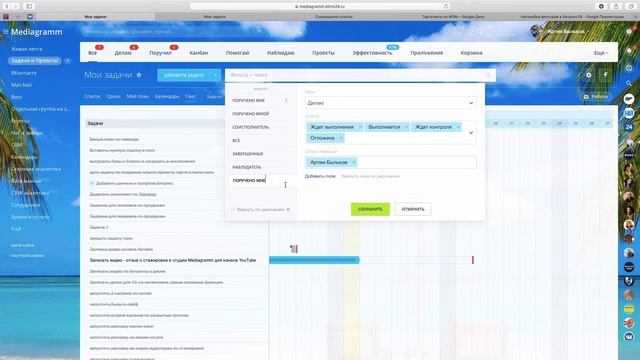
Task: Remove the Ждет контроля status tag
Action: (x=458, y=127)
